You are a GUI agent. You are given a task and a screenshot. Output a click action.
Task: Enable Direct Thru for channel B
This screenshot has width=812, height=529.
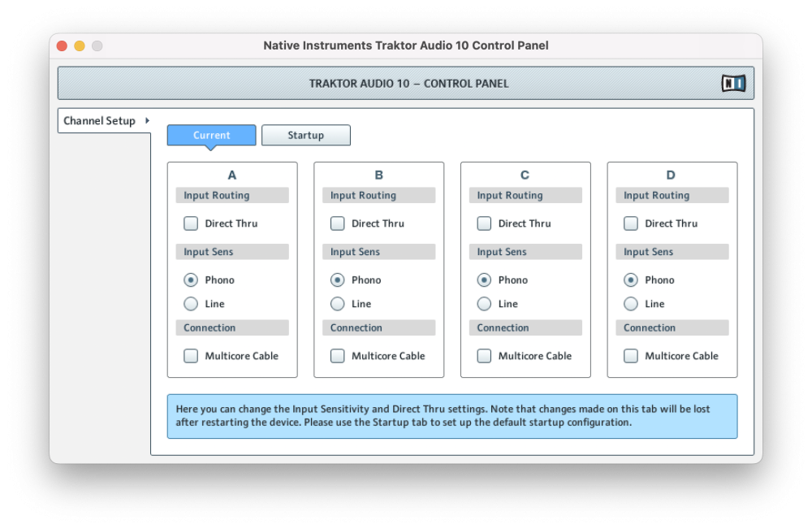point(338,223)
